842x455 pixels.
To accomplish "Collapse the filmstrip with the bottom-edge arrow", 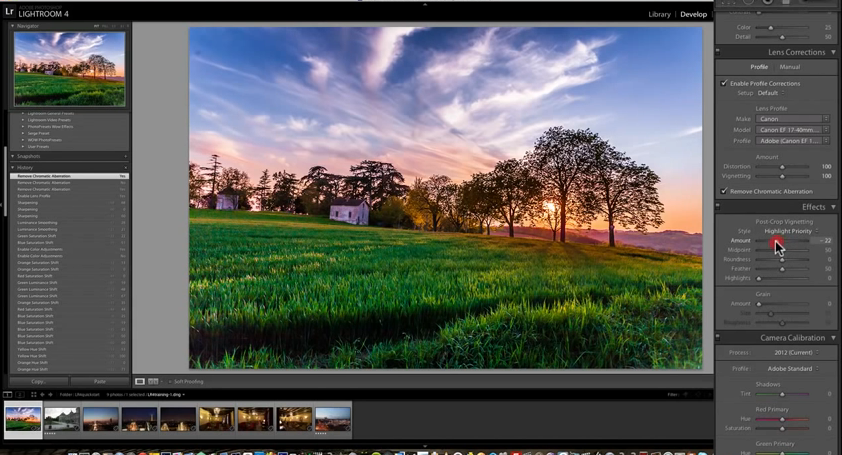I will [x=425, y=446].
